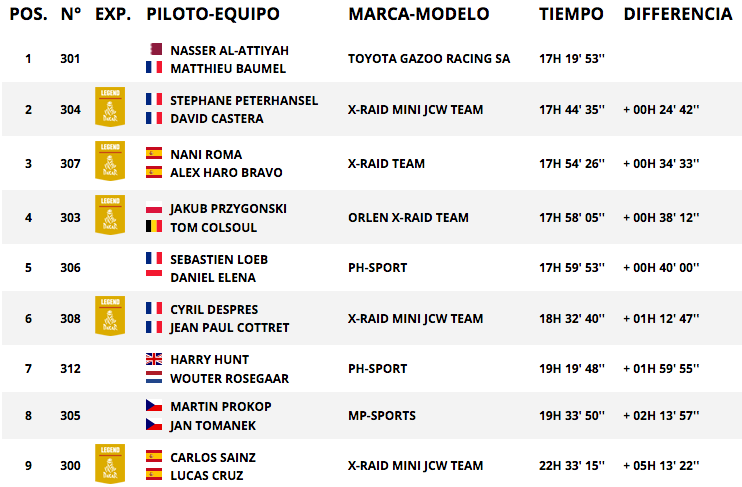Sort by the POS. column header
This screenshot has height=487, width=742.
click(28, 14)
